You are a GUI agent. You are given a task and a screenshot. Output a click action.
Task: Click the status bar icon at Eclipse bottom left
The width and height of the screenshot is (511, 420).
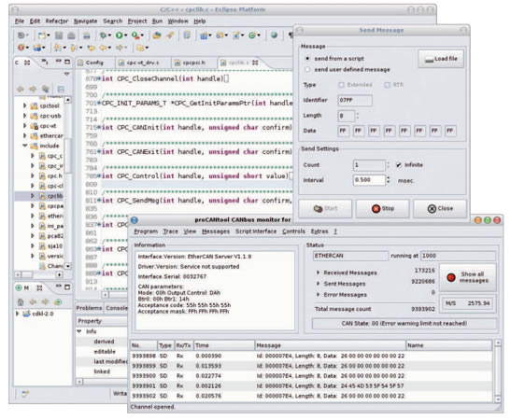coord(25,394)
